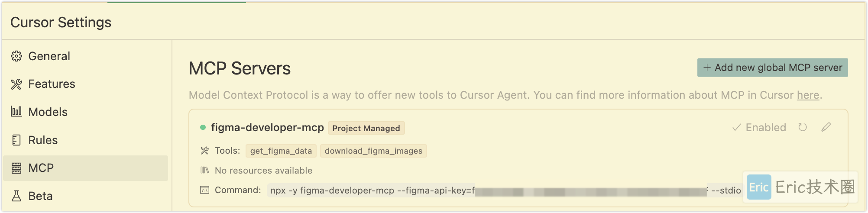Click the figma-developer-mcp server name
This screenshot has height=213, width=868.
267,127
